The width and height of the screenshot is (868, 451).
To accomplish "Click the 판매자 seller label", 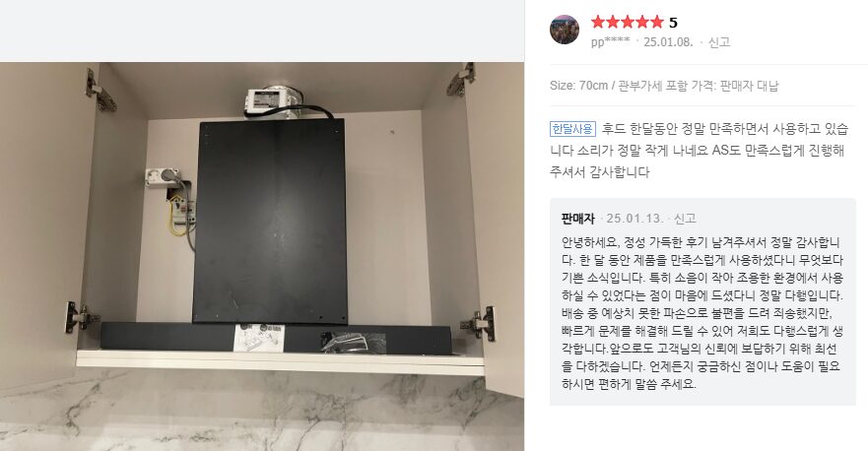I will [578, 219].
